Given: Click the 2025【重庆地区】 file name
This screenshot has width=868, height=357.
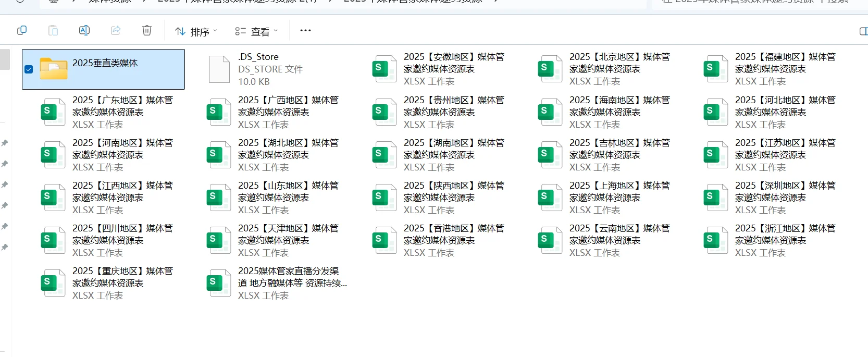Looking at the screenshot, I should tap(122, 277).
